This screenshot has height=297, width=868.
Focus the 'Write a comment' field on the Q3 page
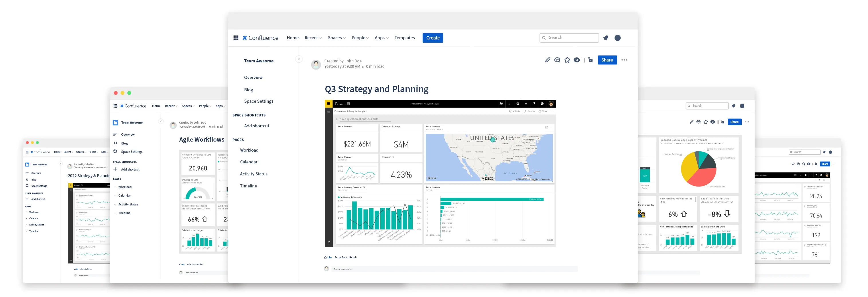pyautogui.click(x=454, y=269)
